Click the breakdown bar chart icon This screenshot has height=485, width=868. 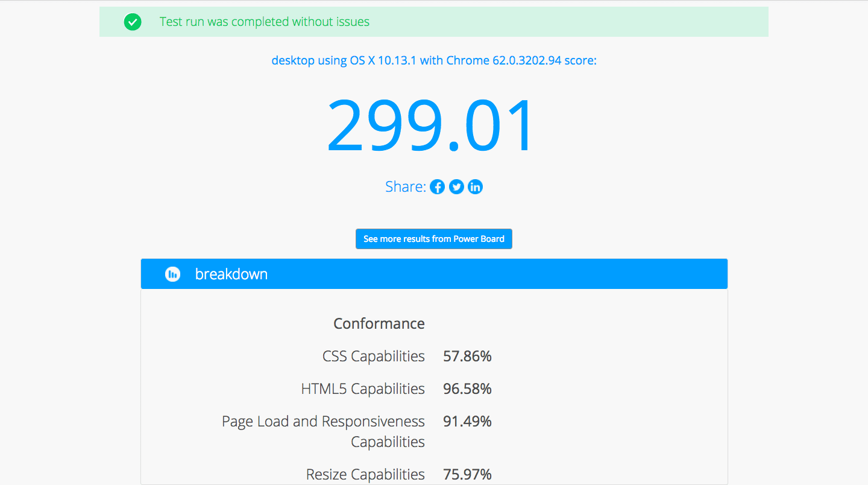(x=173, y=274)
